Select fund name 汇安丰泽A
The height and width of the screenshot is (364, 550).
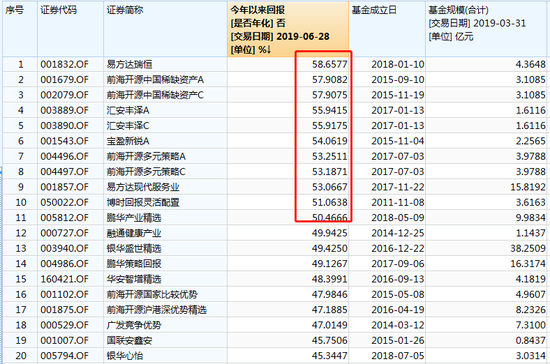point(128,110)
